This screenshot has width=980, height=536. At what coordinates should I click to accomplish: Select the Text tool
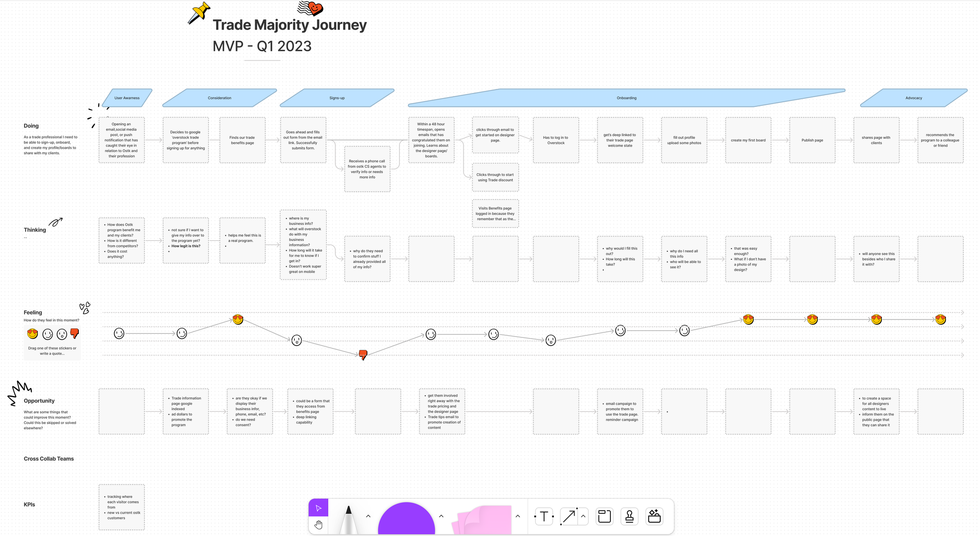tap(544, 516)
